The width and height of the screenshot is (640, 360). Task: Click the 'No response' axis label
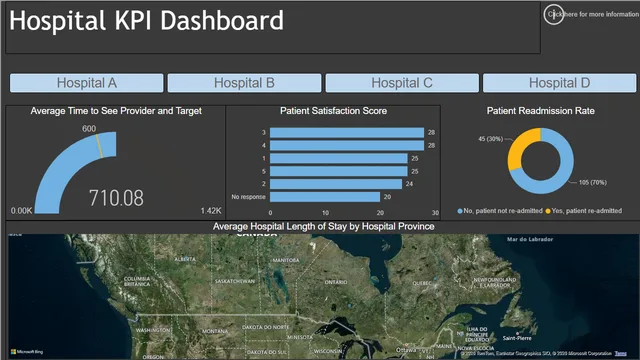pyautogui.click(x=248, y=197)
